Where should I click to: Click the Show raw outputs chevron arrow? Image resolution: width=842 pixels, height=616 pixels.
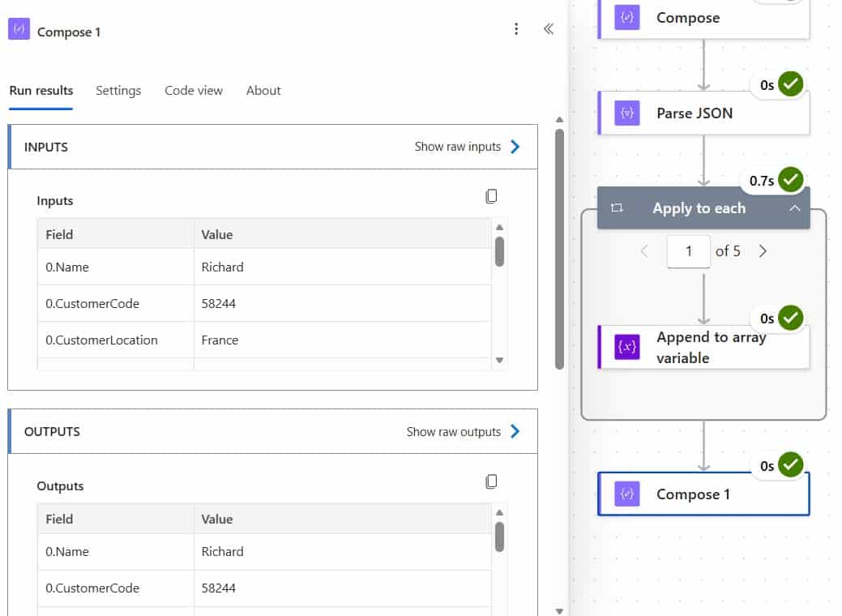[515, 431]
